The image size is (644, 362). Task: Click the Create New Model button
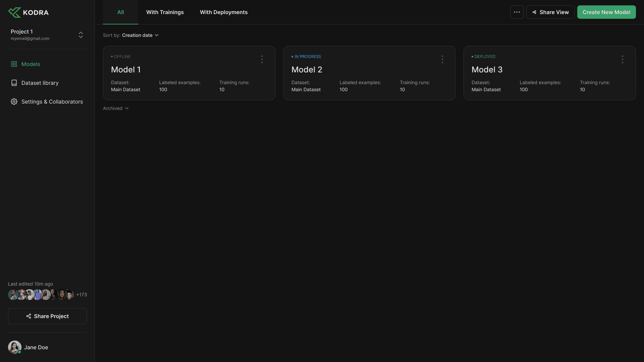pyautogui.click(x=606, y=12)
